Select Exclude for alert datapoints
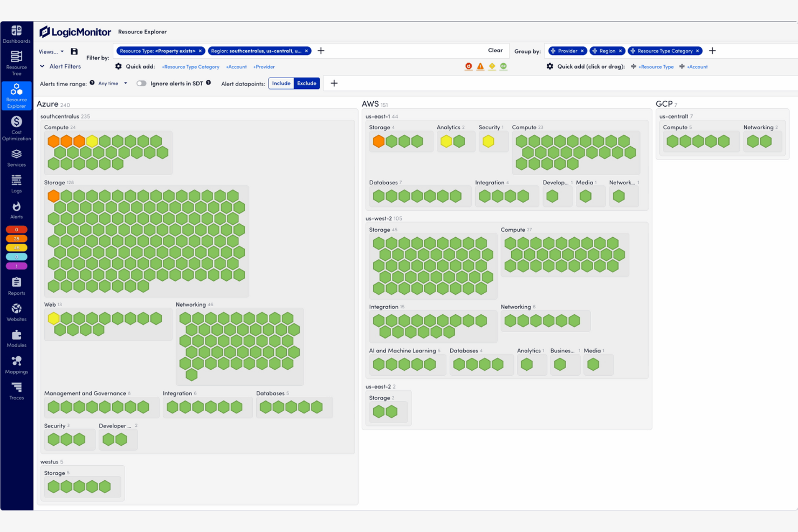Screen dimensions: 798x532 (307, 83)
